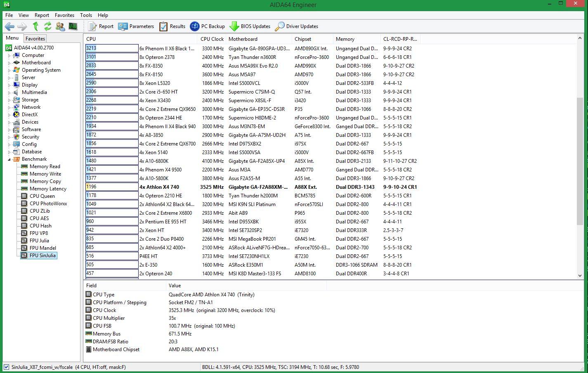
Task: Expand the Motherboard tree node
Action: (x=9, y=63)
